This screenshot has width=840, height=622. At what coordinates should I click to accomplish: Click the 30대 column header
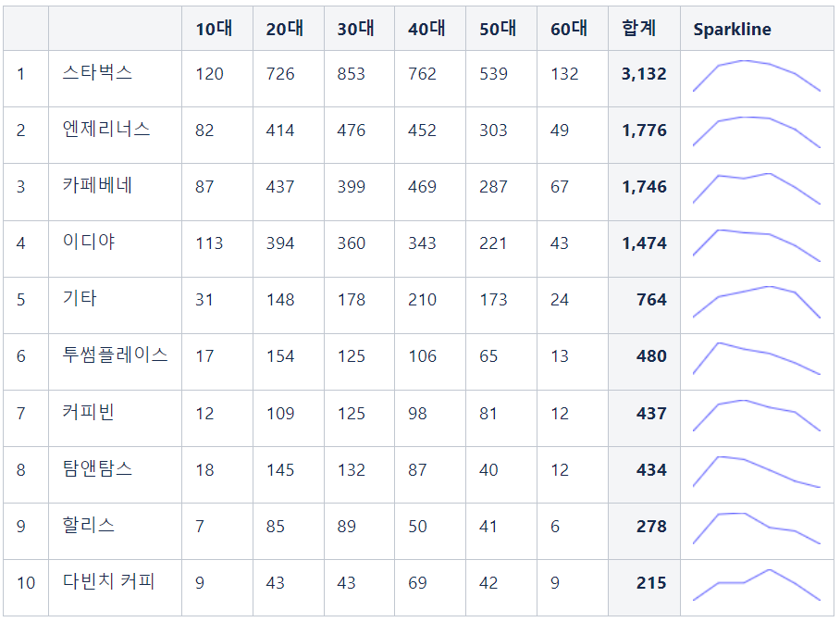pyautogui.click(x=356, y=29)
